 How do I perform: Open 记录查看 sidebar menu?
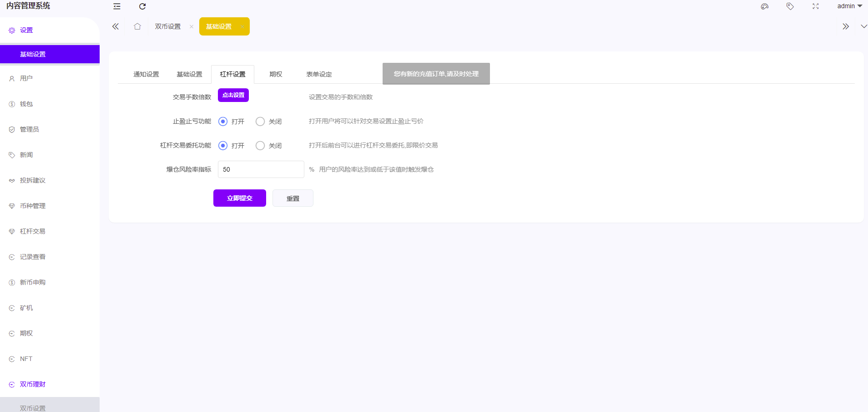pos(50,257)
